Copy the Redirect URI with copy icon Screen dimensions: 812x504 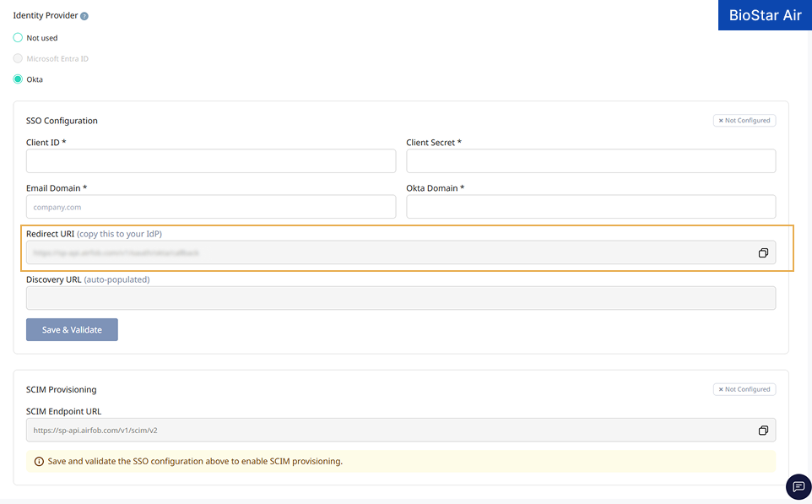coord(763,252)
